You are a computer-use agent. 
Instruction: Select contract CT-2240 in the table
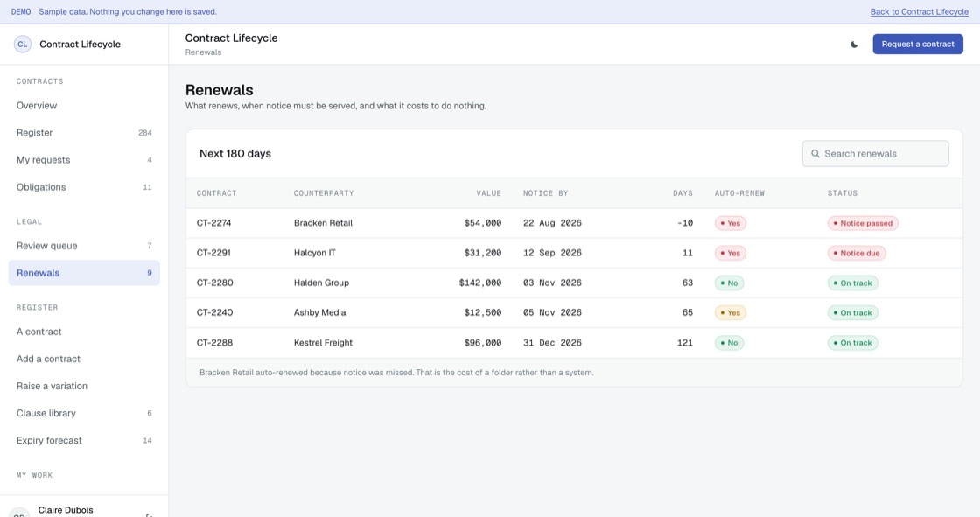[215, 312]
